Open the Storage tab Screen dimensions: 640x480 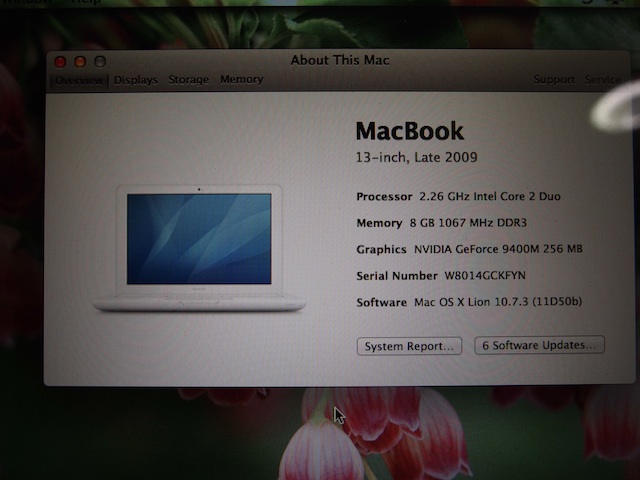pyautogui.click(x=189, y=80)
